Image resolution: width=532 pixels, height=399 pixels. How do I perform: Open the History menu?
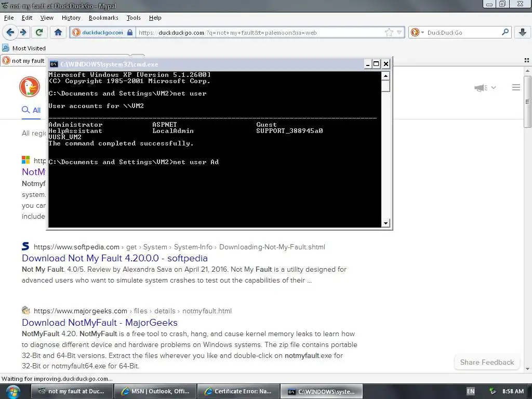pos(71,18)
